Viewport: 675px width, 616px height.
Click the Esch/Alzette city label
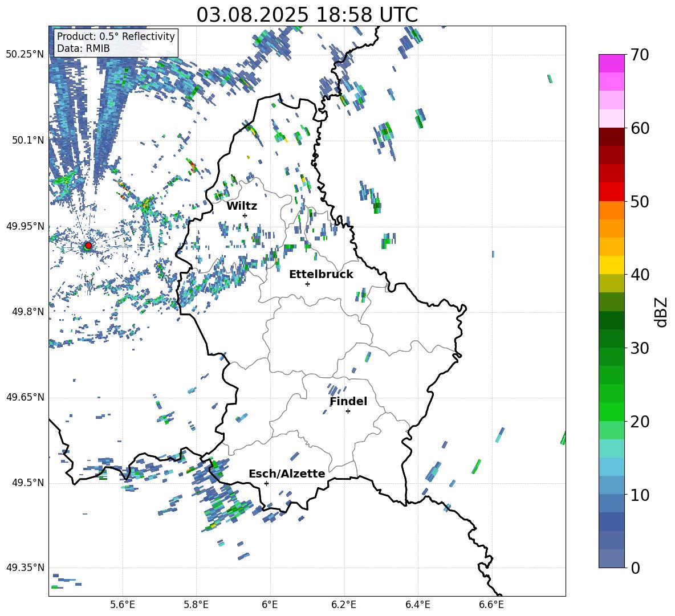pyautogui.click(x=287, y=474)
